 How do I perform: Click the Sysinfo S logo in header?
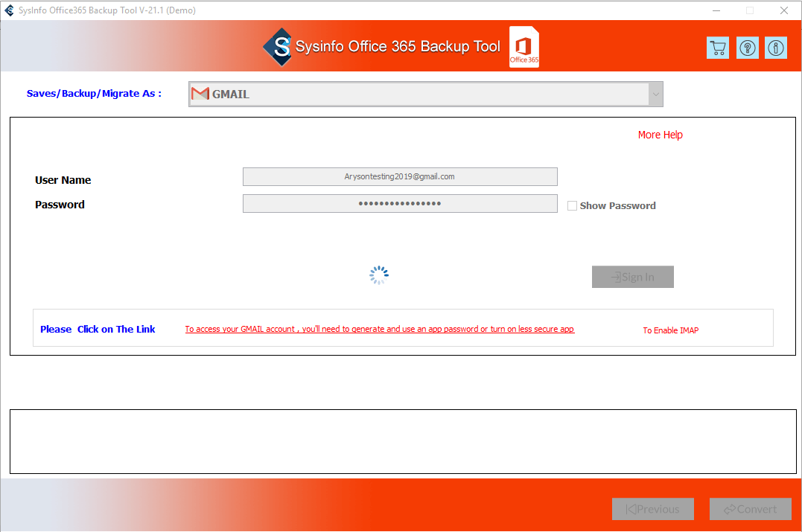point(279,47)
